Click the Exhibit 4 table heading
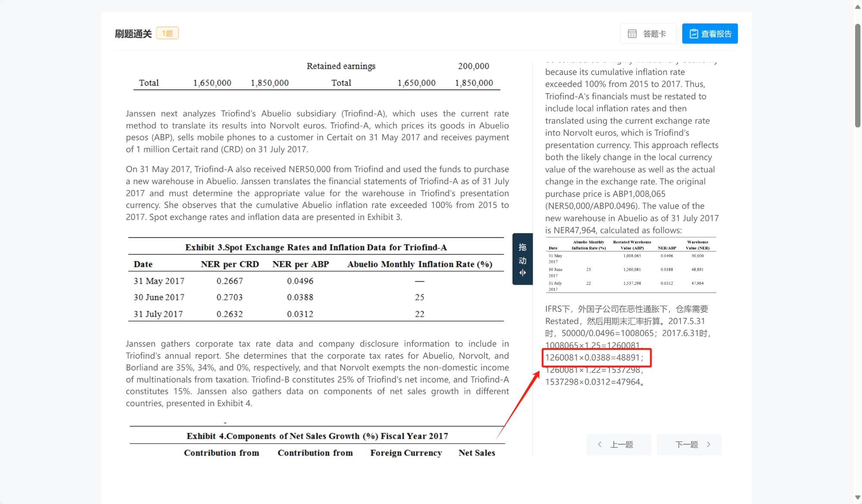Image resolution: width=862 pixels, height=504 pixels. click(x=317, y=436)
